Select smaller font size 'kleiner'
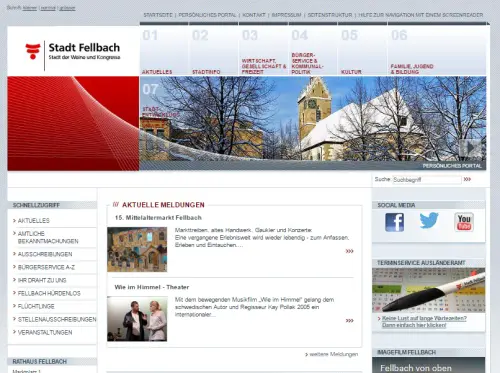This screenshot has height=373, width=500. pyautogui.click(x=30, y=8)
